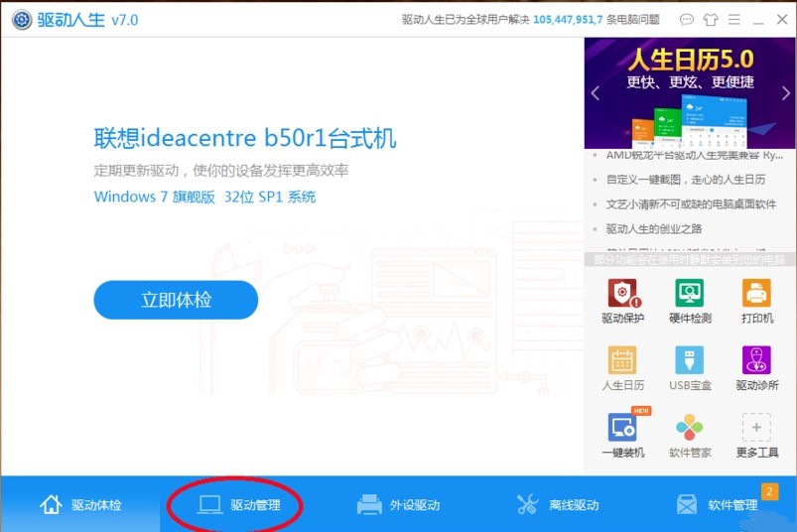Switch to the 驱动管理 tab
The image size is (797, 532).
pos(239,504)
